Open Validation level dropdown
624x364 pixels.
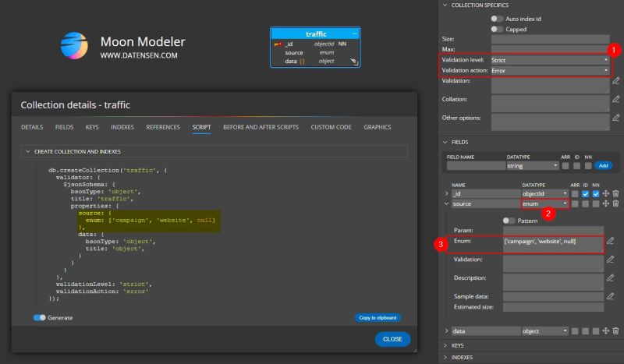(x=550, y=60)
